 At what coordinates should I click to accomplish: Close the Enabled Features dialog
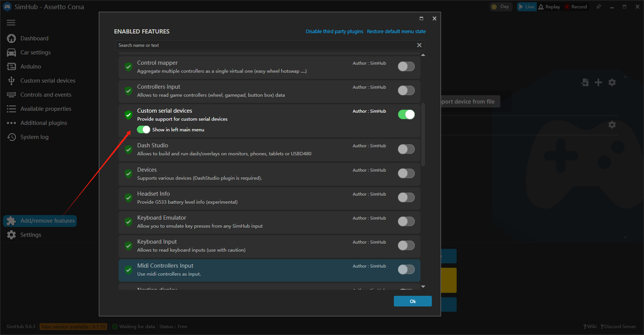click(x=435, y=18)
